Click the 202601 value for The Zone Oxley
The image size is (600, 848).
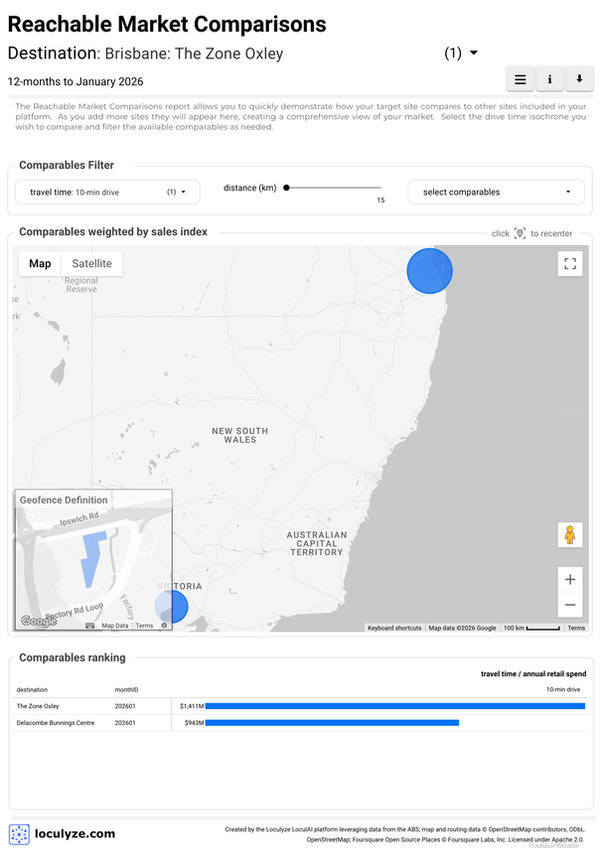[x=125, y=706]
